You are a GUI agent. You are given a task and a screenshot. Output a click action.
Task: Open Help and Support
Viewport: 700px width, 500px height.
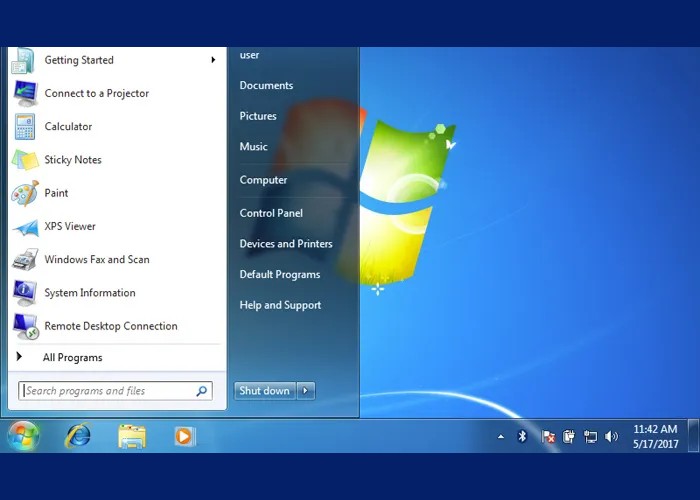[280, 305]
